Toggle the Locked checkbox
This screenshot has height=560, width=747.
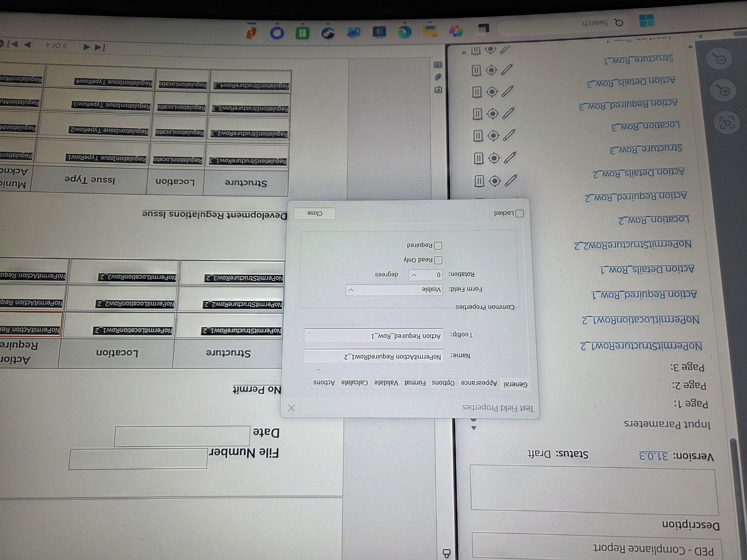pyautogui.click(x=520, y=213)
